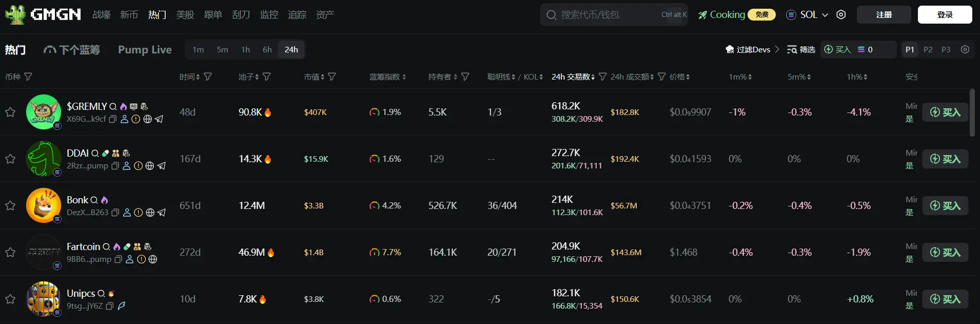Select the 5m timeframe

(222, 49)
